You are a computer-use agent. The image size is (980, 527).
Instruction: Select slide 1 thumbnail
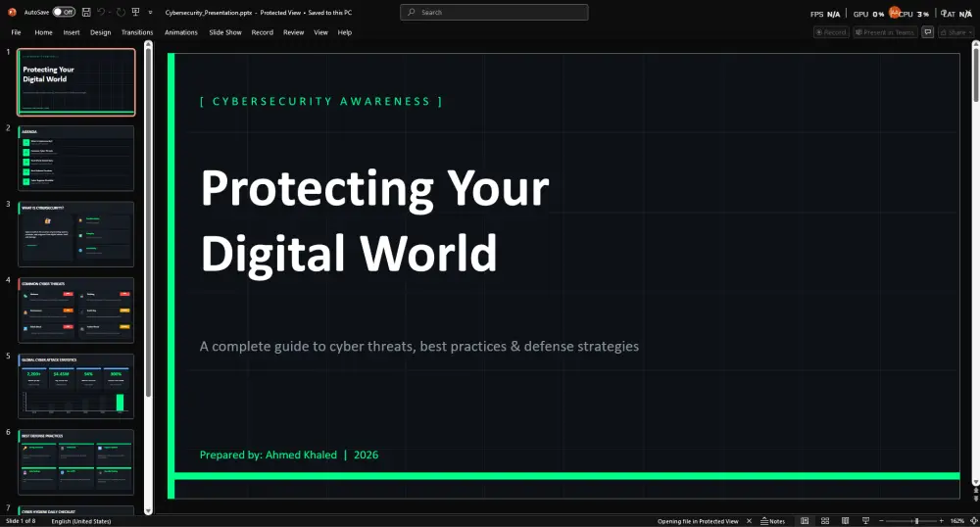coord(75,82)
